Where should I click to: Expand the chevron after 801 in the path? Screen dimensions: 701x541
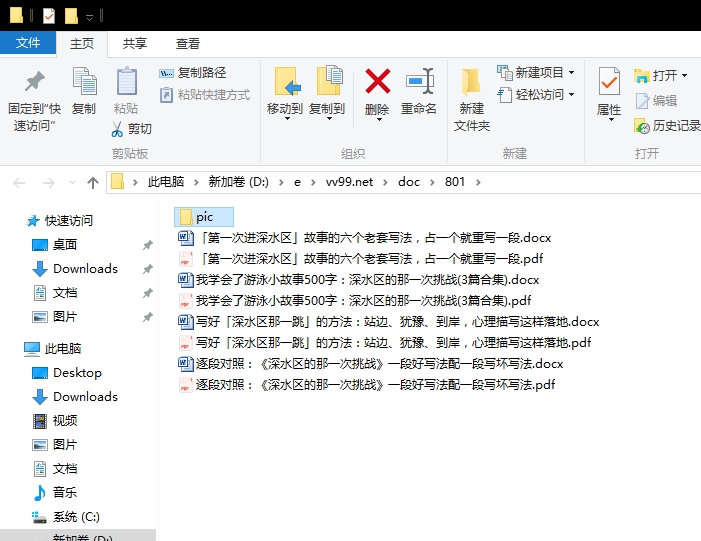pyautogui.click(x=478, y=182)
